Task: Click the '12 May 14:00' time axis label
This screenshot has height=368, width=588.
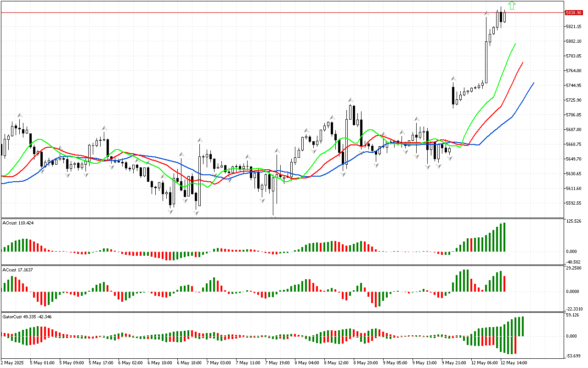Action: pyautogui.click(x=514, y=362)
